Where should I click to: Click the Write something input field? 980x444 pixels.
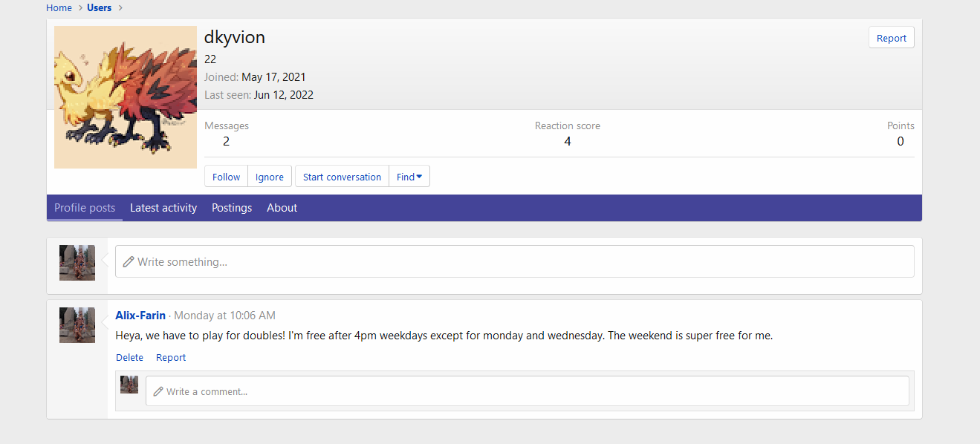pyautogui.click(x=515, y=261)
